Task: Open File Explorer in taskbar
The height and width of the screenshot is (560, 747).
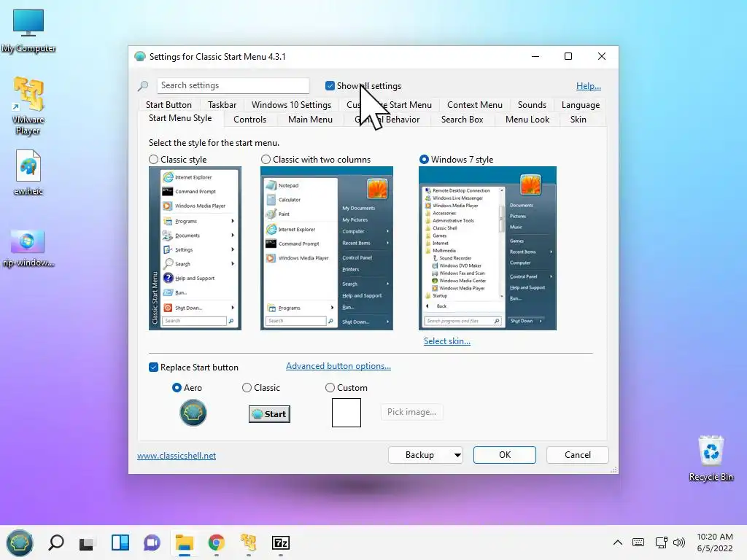Action: click(x=185, y=542)
